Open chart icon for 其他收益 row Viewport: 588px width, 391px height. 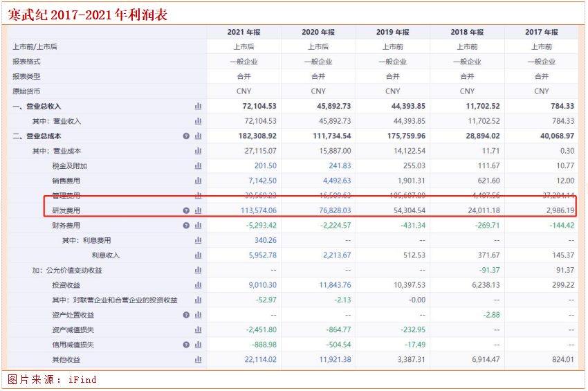pos(198,360)
